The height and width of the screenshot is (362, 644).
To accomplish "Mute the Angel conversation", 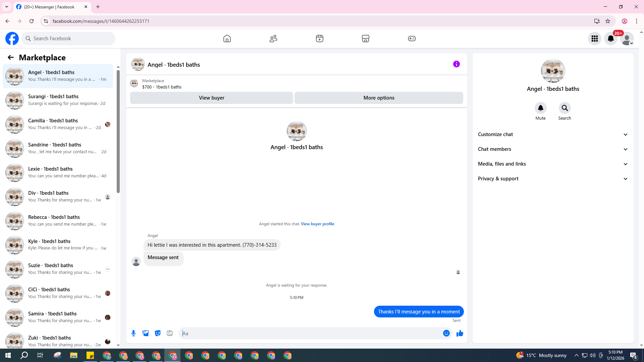I will [x=540, y=108].
